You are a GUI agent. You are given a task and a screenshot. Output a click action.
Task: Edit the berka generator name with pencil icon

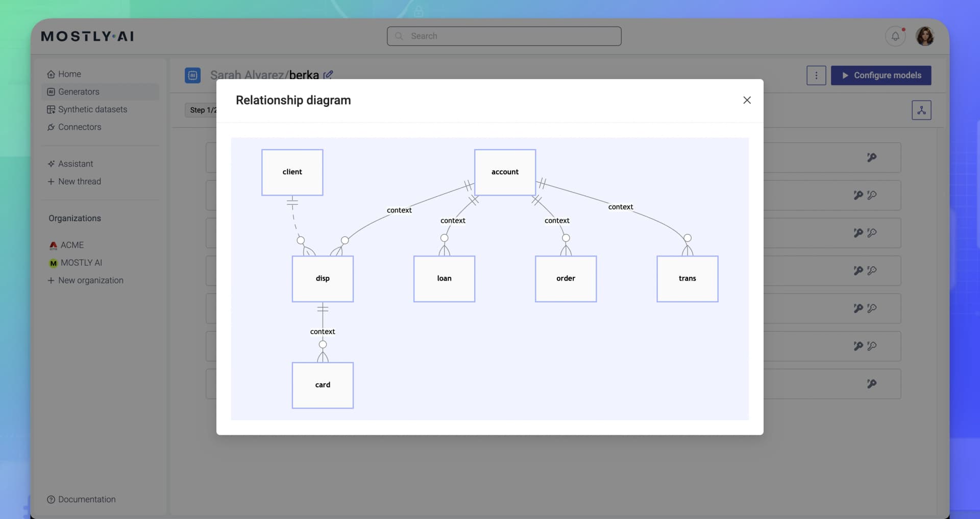(x=329, y=75)
